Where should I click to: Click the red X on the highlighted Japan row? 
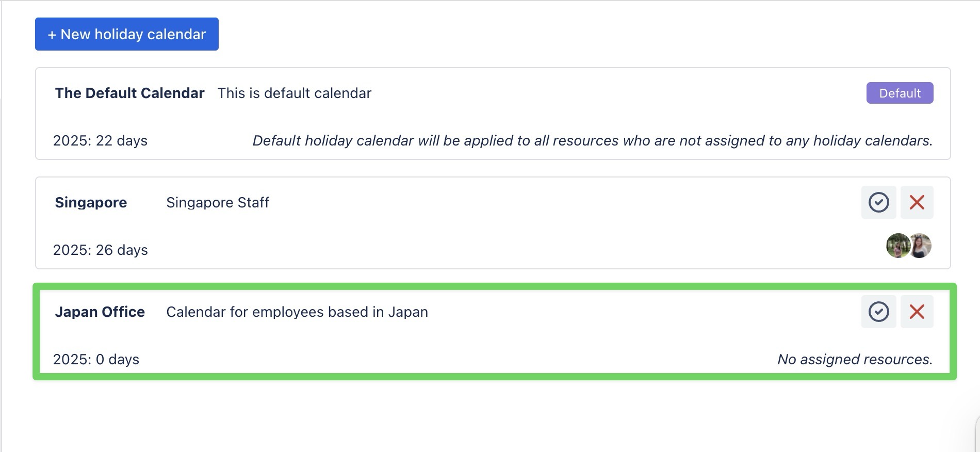click(917, 312)
